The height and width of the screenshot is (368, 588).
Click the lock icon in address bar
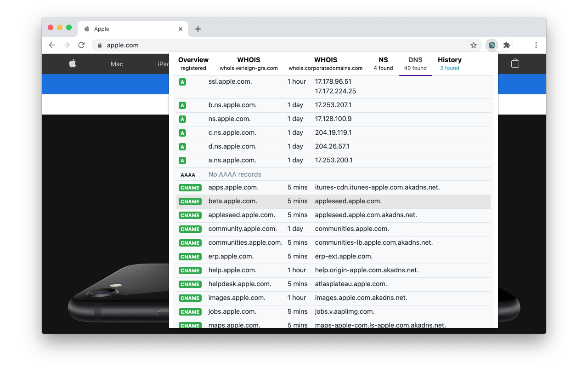[x=99, y=45]
